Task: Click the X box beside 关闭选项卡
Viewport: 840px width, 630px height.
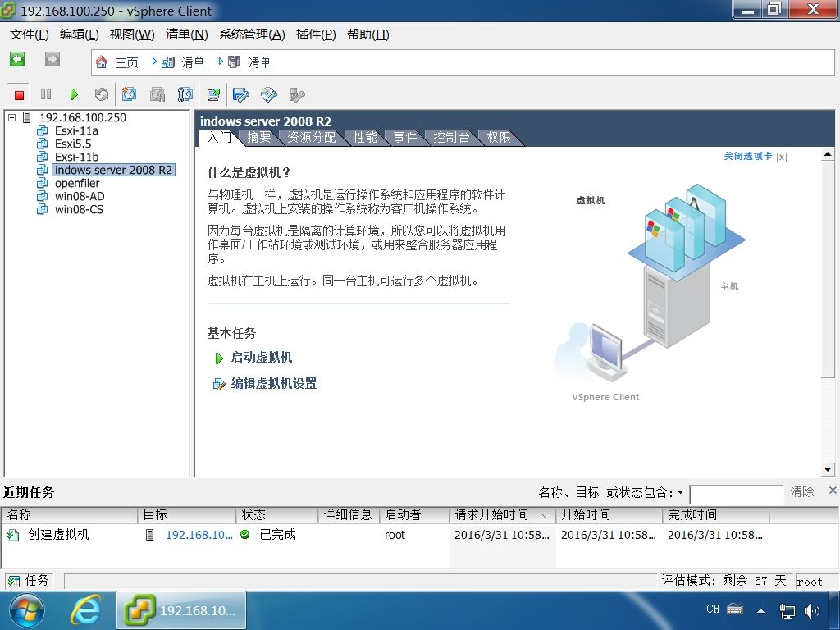Action: (x=782, y=157)
